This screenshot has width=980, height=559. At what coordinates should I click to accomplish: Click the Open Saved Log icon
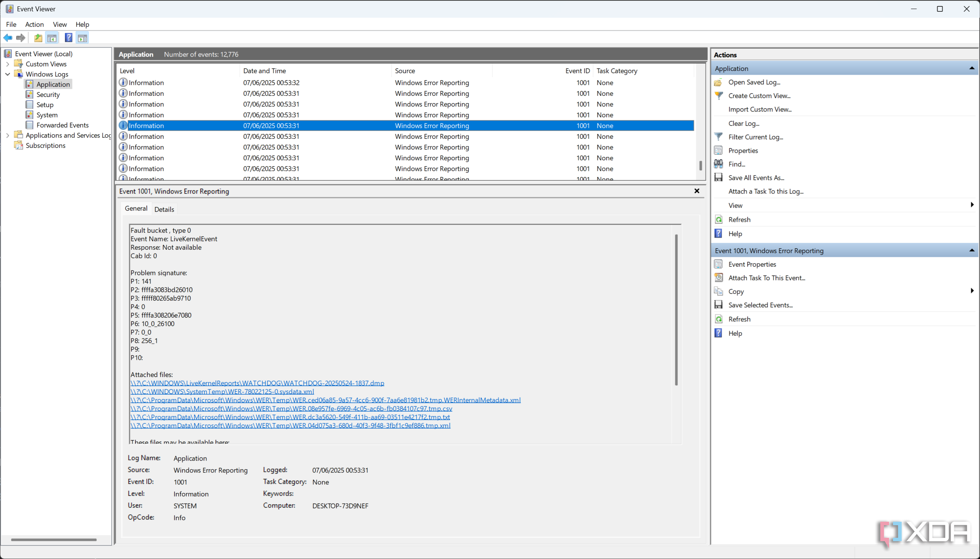(718, 82)
